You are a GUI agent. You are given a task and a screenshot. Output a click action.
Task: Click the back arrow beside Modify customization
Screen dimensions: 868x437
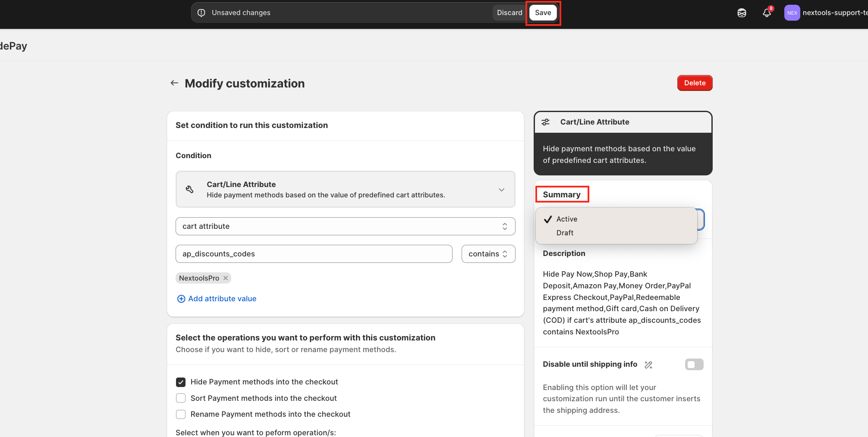click(174, 83)
